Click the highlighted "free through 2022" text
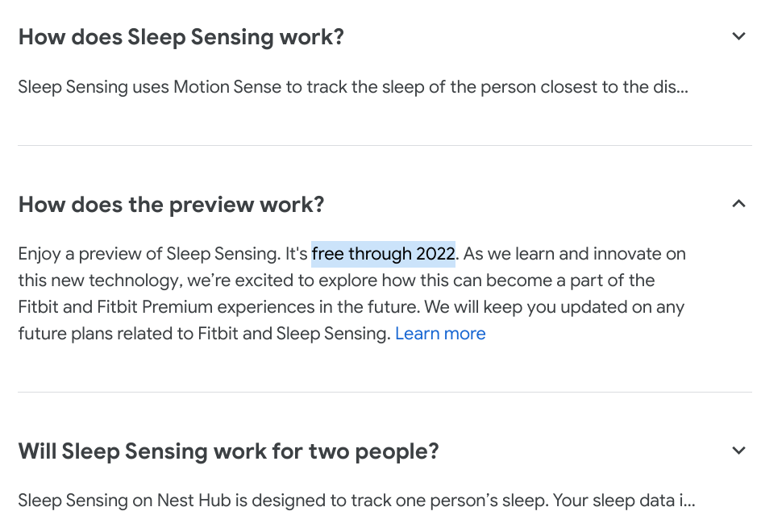Viewport: 782px width, 532px height. click(383, 254)
